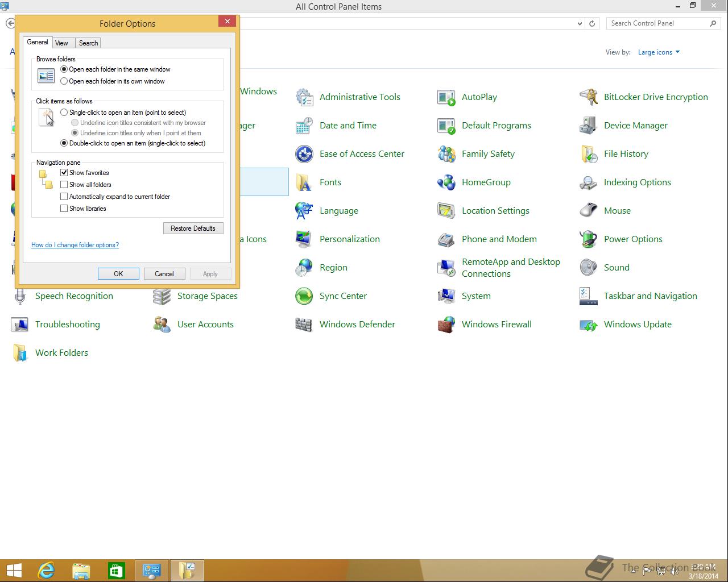This screenshot has width=728, height=582.
Task: Open Ease of Access Center icon
Action: pyautogui.click(x=304, y=154)
